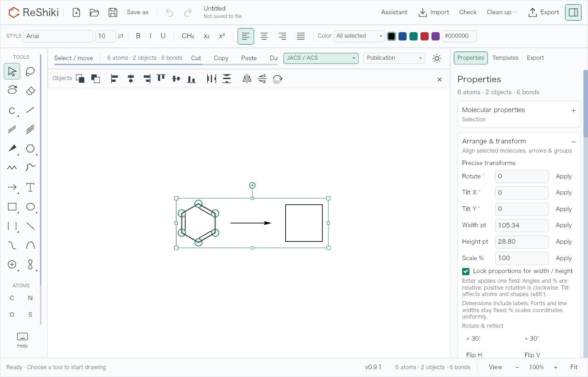Open the Publication dropdown
The width and height of the screenshot is (588, 377).
(x=394, y=58)
